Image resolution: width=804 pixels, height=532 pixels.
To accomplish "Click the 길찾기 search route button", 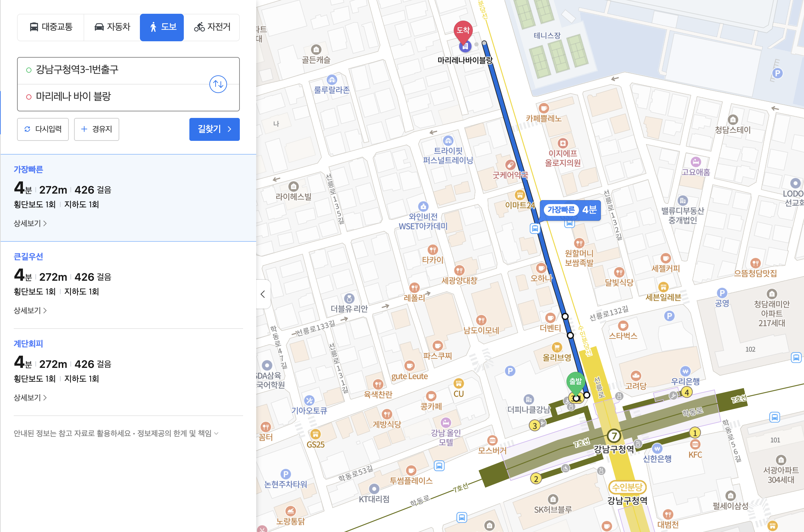I will coord(214,129).
